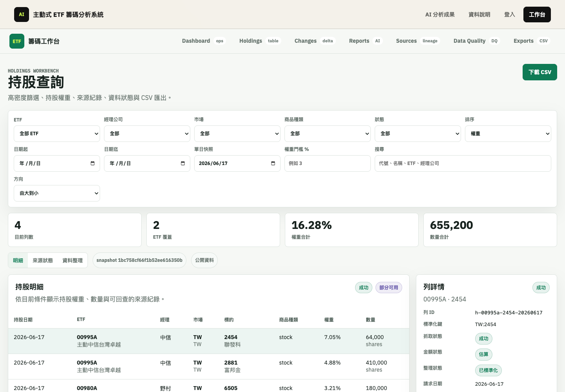Switch to the 來源狀態 sub-tab
This screenshot has height=392, width=565.
click(43, 260)
